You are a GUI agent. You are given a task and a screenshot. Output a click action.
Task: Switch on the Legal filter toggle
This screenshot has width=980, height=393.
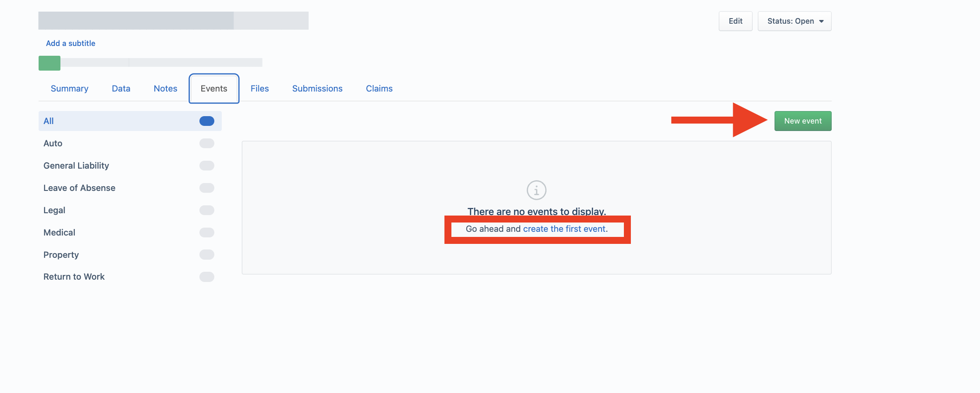coord(207,210)
